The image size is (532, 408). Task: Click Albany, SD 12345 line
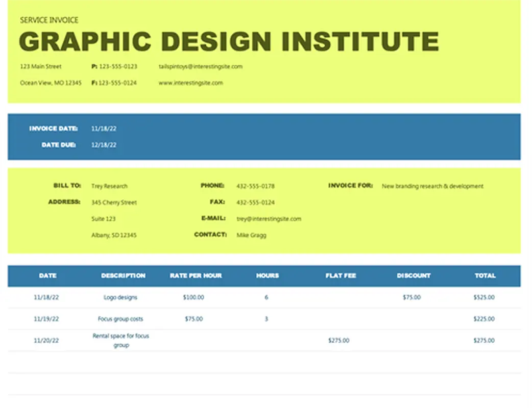coord(114,235)
